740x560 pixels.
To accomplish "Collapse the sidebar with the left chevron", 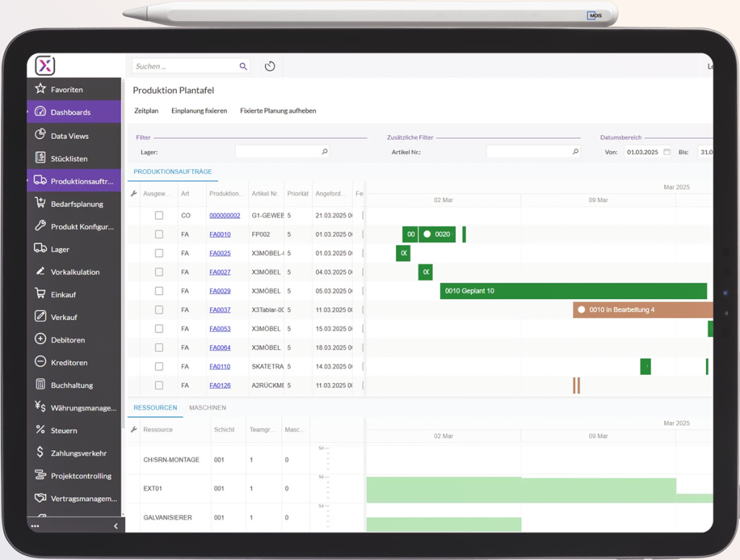I will pyautogui.click(x=116, y=526).
